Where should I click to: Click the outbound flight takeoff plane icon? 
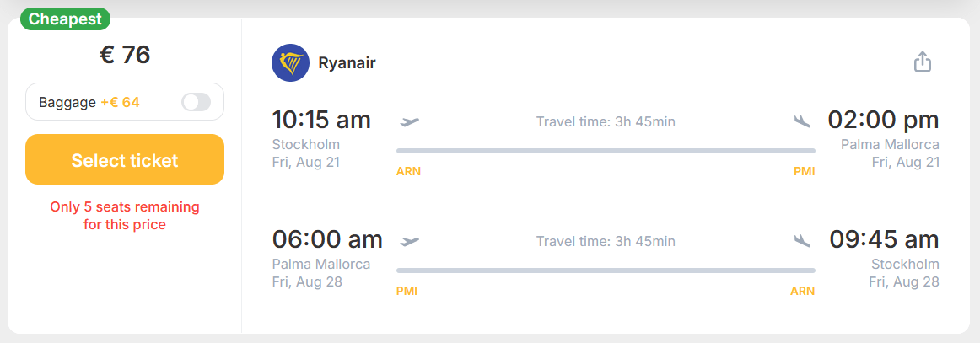410,121
